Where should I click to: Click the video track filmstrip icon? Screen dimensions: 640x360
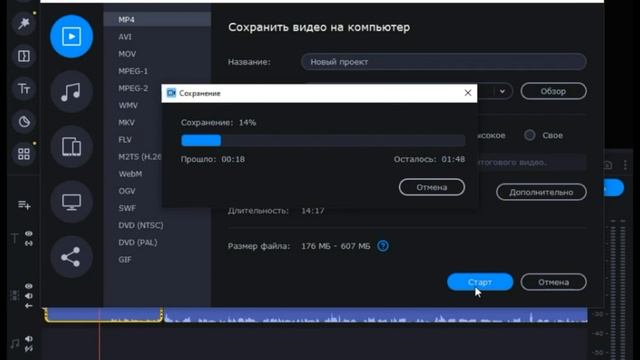point(15,296)
